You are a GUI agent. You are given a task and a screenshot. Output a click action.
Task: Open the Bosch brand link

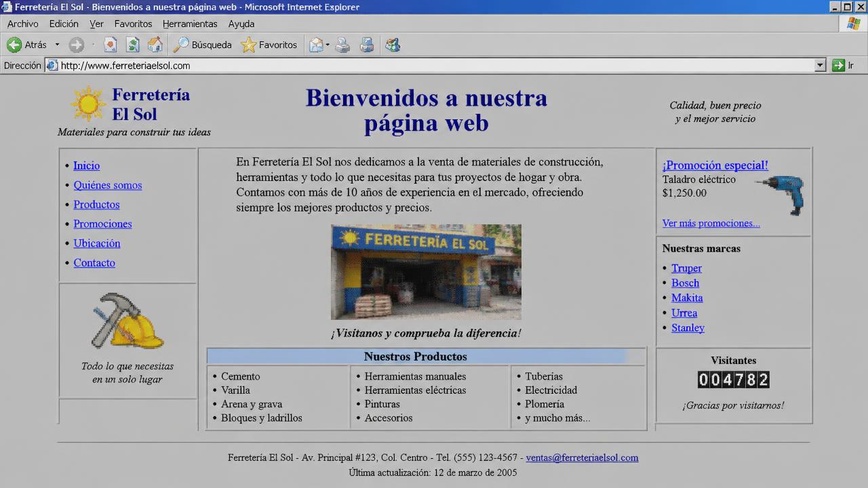coord(685,283)
